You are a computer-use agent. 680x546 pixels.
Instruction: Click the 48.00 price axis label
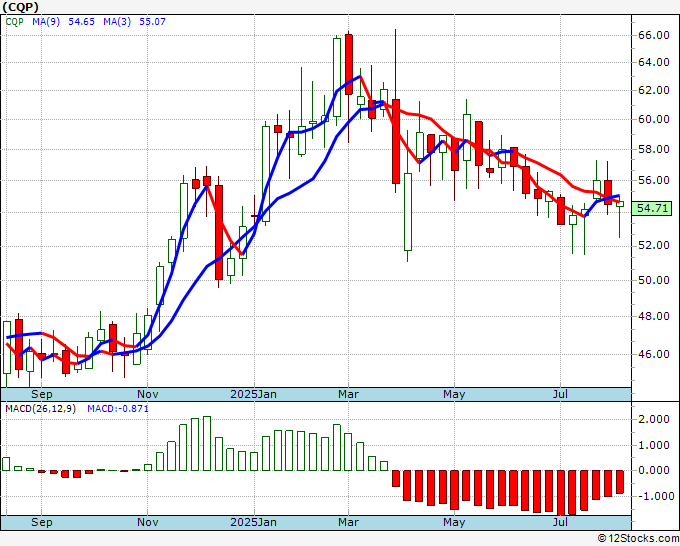654,316
